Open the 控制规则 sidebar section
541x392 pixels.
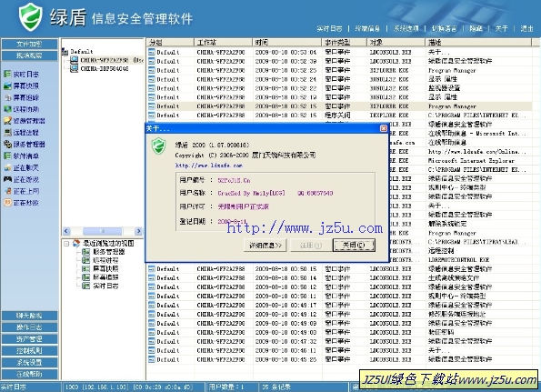pos(29,350)
